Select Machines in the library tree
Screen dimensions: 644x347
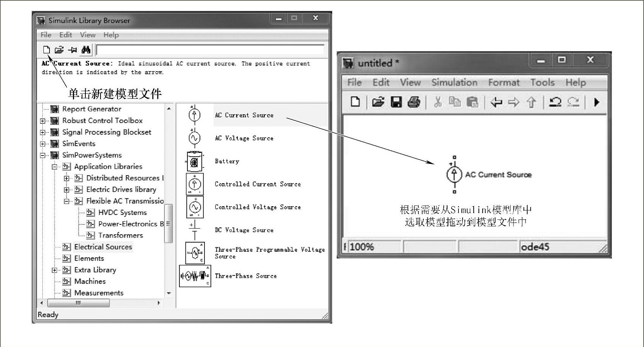(x=90, y=282)
